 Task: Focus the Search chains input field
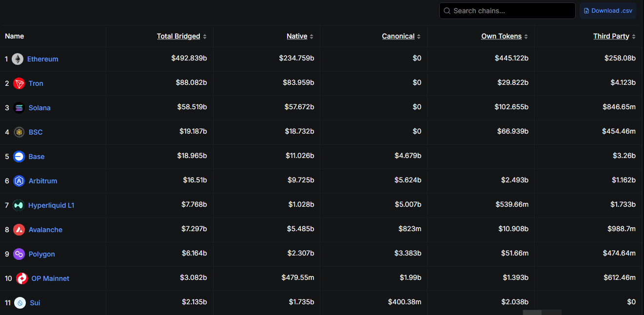[x=507, y=11]
